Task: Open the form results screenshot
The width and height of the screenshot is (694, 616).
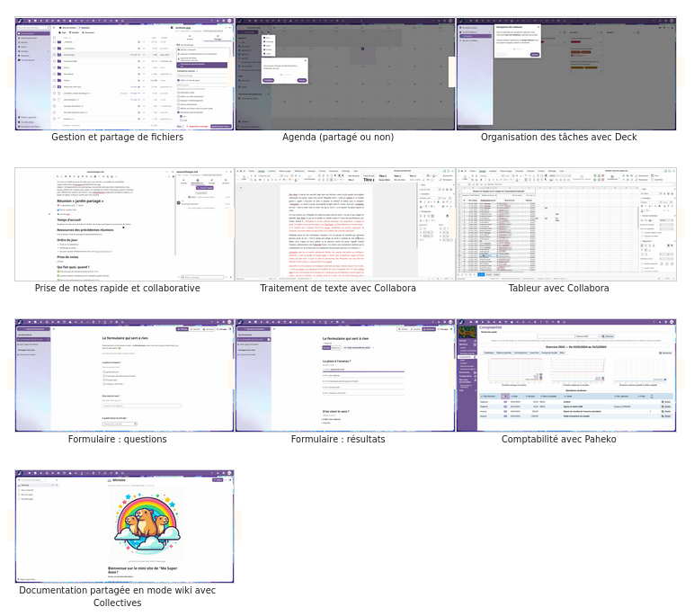Action: [345, 375]
